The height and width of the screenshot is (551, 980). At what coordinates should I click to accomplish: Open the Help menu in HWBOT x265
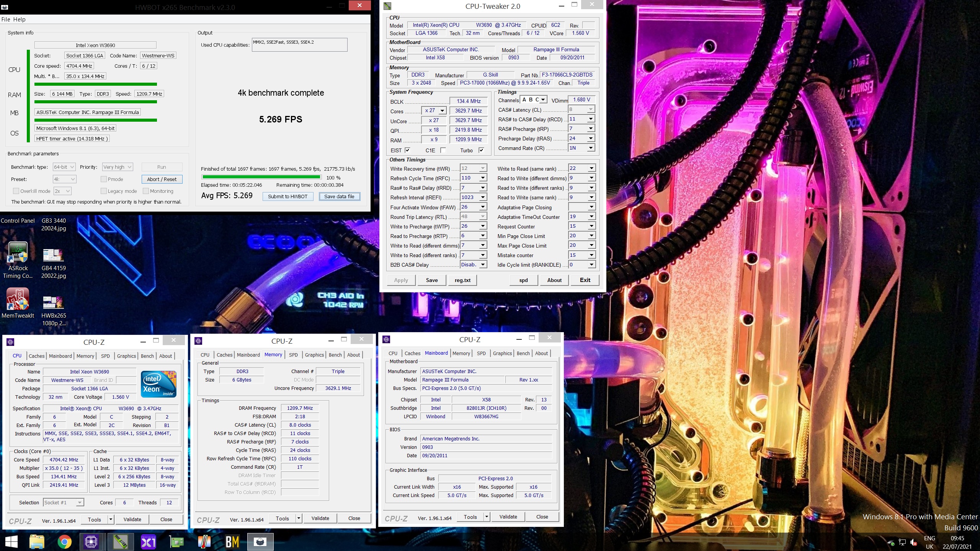pyautogui.click(x=19, y=20)
